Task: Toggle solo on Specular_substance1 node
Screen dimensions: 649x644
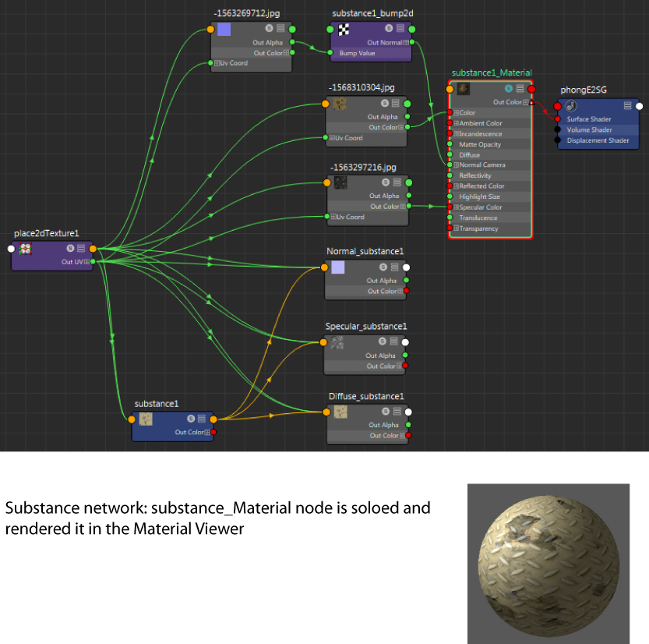Action: coord(382,341)
